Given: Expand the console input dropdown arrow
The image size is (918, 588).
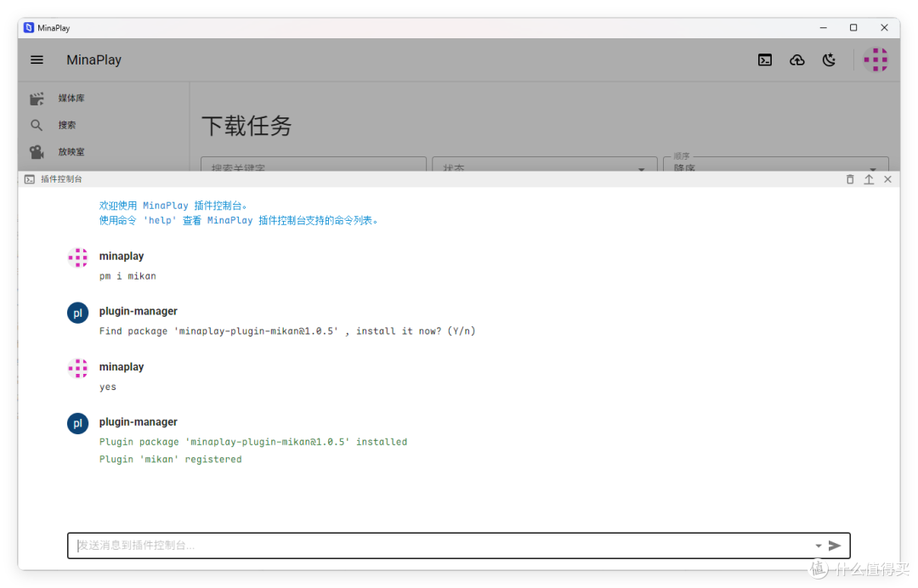Looking at the screenshot, I should point(818,545).
